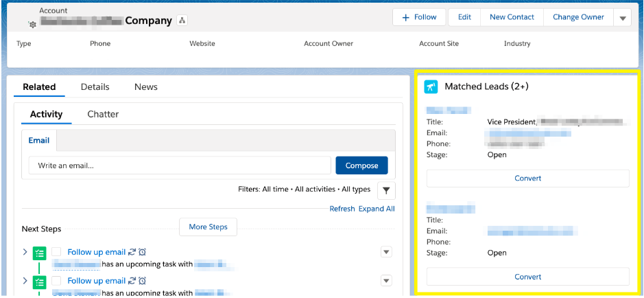Viewport: 644px width, 298px height.
Task: Expand the first Follow up email task
Action: 25,252
